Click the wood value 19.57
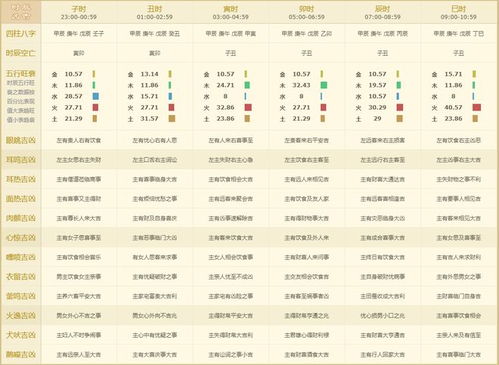 [x=377, y=85]
